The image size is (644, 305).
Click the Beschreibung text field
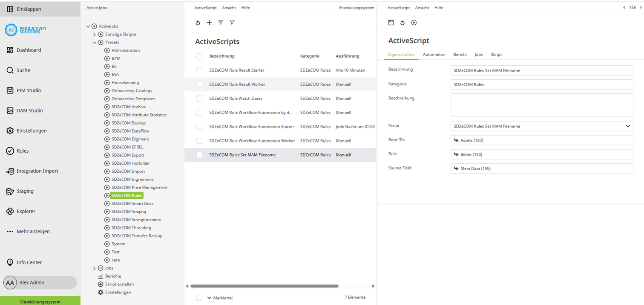(541, 105)
